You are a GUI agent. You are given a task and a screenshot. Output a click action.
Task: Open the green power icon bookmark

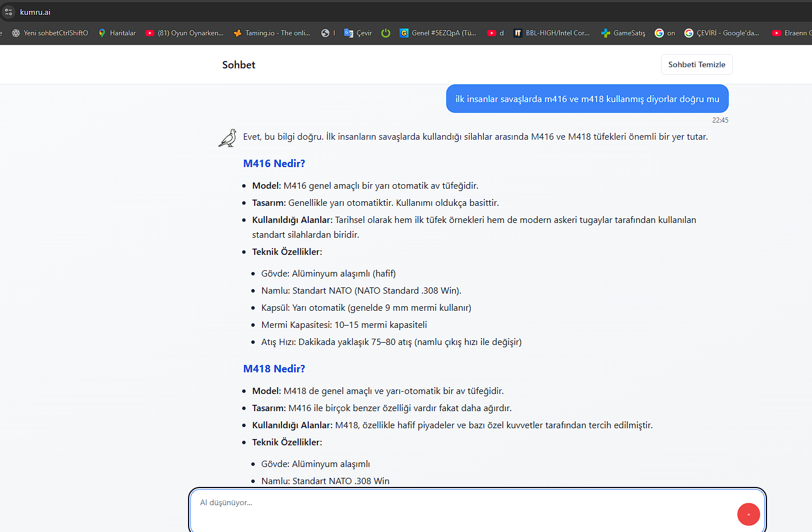(386, 33)
